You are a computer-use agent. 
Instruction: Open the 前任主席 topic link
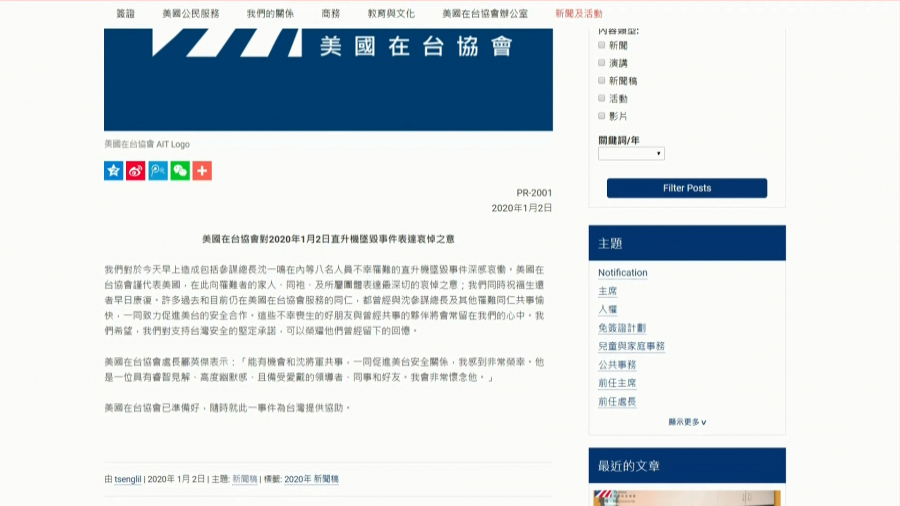point(617,383)
